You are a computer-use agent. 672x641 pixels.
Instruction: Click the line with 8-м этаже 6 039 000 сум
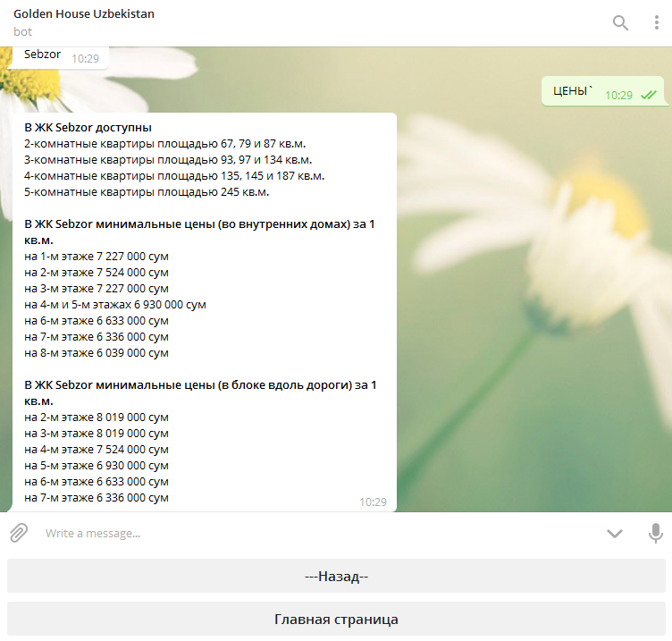click(97, 353)
